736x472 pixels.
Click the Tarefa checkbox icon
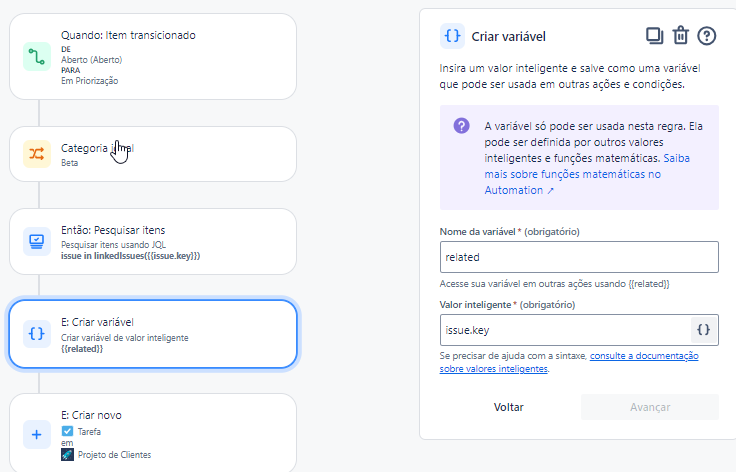(x=67, y=431)
